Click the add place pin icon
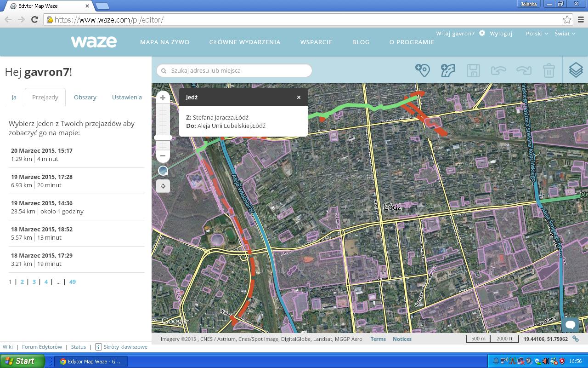 click(422, 70)
